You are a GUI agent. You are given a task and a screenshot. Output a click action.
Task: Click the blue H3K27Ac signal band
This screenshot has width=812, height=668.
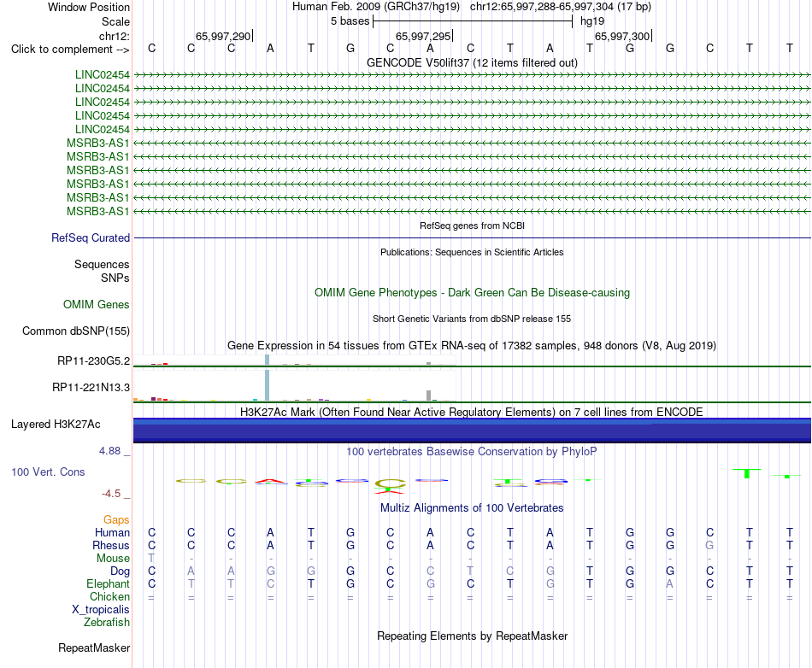point(472,431)
